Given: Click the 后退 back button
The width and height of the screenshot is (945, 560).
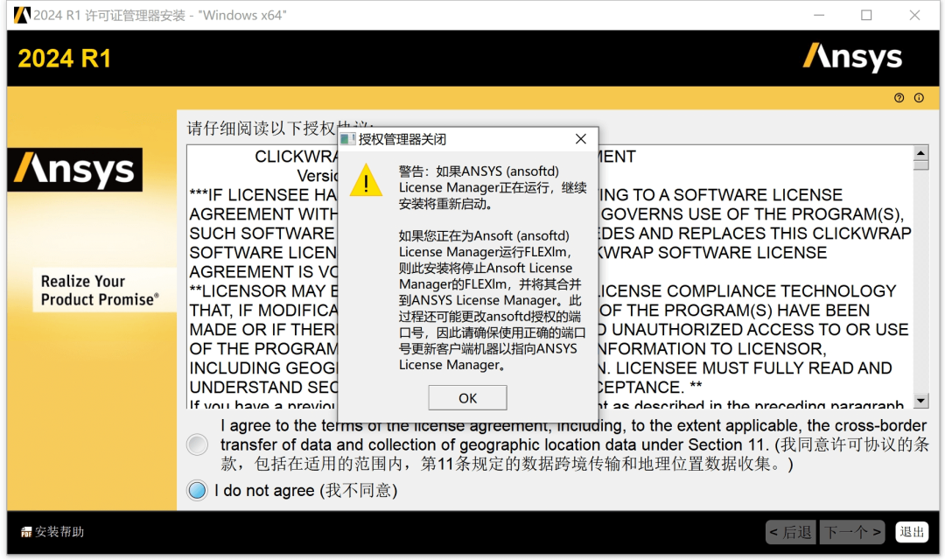Looking at the screenshot, I should pos(792,531).
